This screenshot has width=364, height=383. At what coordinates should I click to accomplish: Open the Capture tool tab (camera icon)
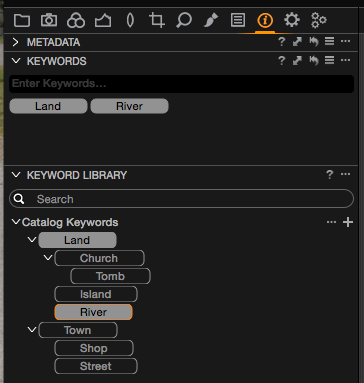pos(49,20)
